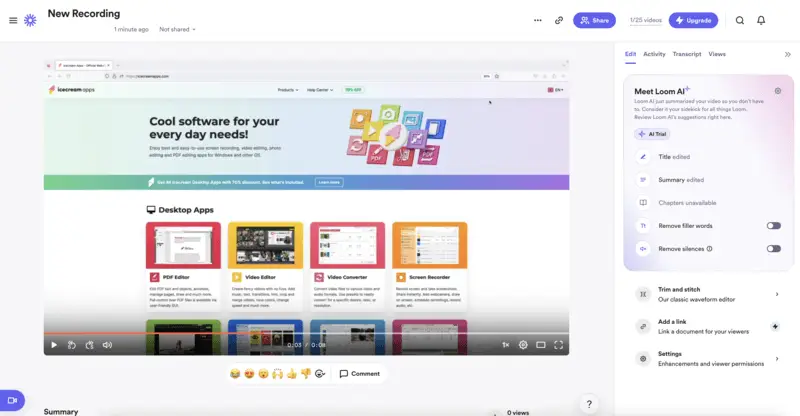The height and width of the screenshot is (416, 800).
Task: Open the add emoji reaction picker
Action: point(320,374)
